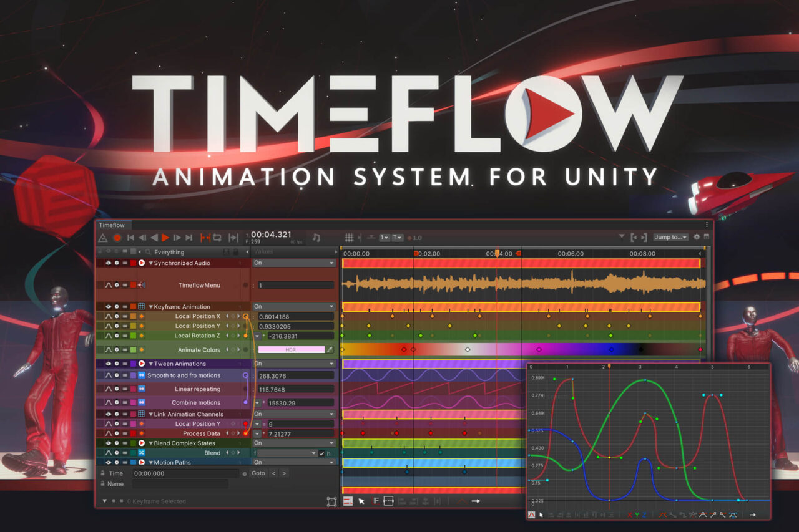Collapse the Keyframe Animation group
The image size is (799, 532).
tap(150, 307)
